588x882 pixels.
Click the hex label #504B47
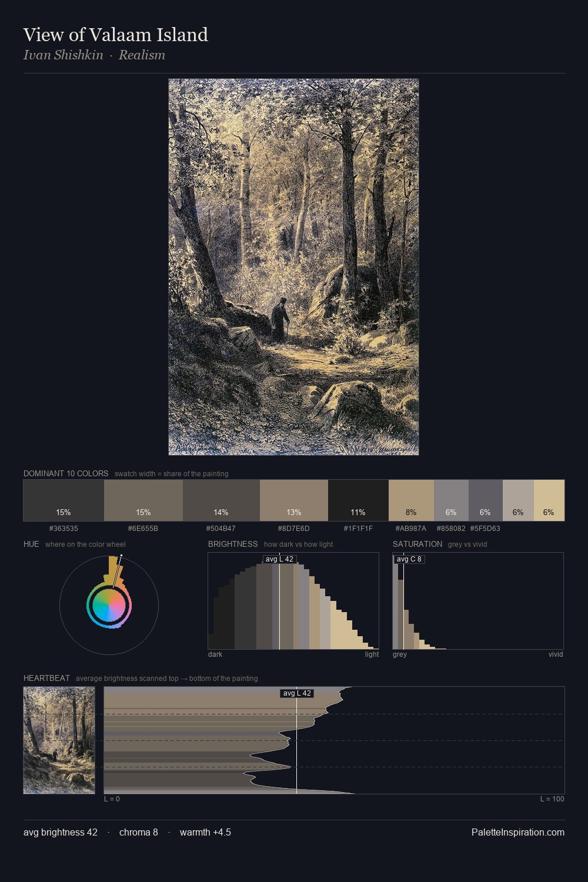220,529
